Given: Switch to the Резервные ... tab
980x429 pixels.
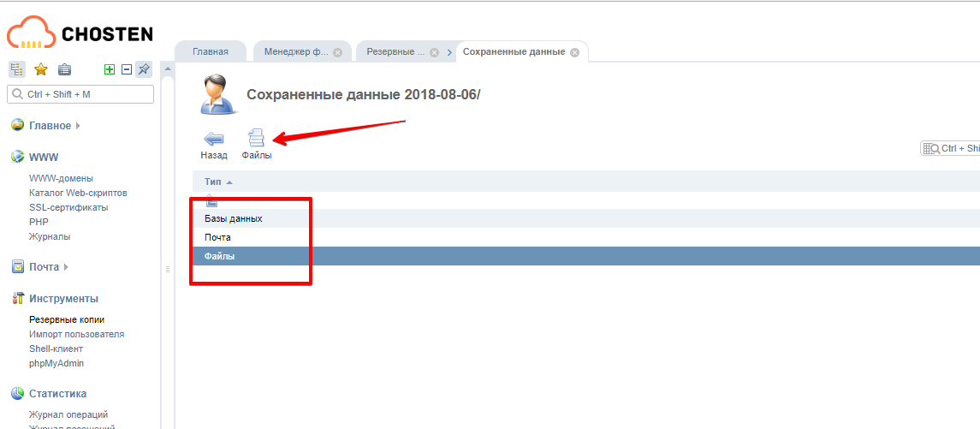Looking at the screenshot, I should [395, 52].
